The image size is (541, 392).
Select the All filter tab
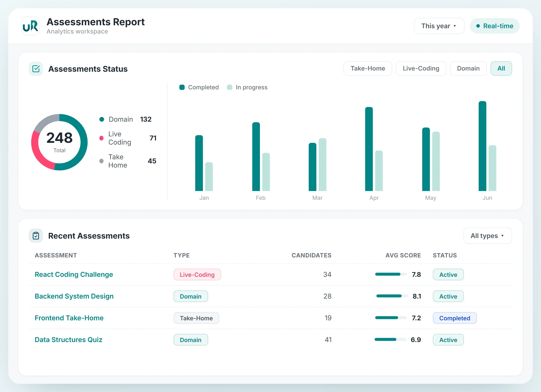(x=501, y=68)
